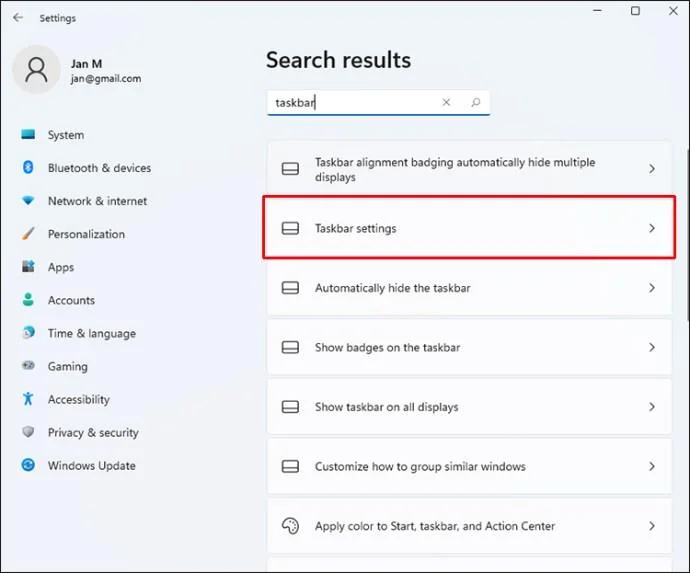Click the System monitor icon

click(28, 134)
